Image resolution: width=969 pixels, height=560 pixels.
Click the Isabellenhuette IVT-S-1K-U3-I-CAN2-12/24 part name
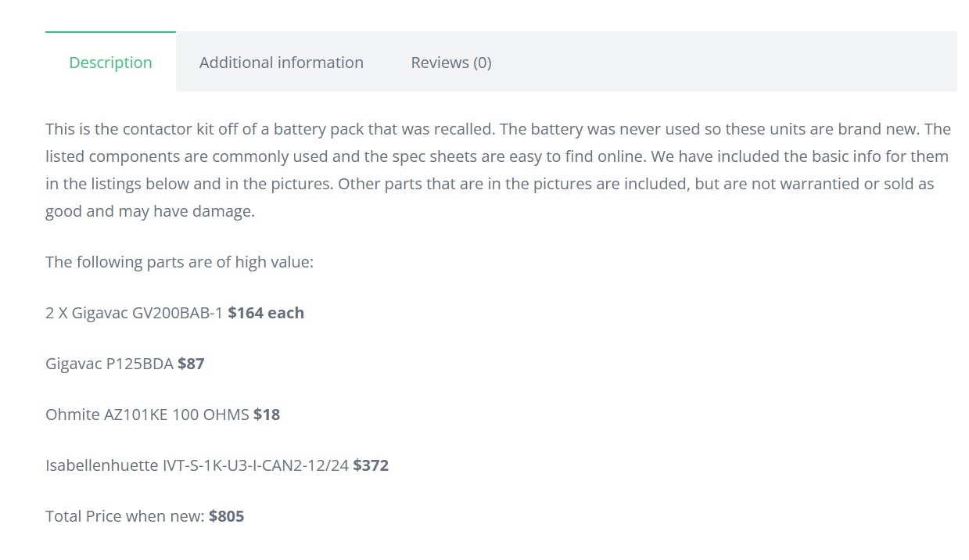click(x=197, y=465)
